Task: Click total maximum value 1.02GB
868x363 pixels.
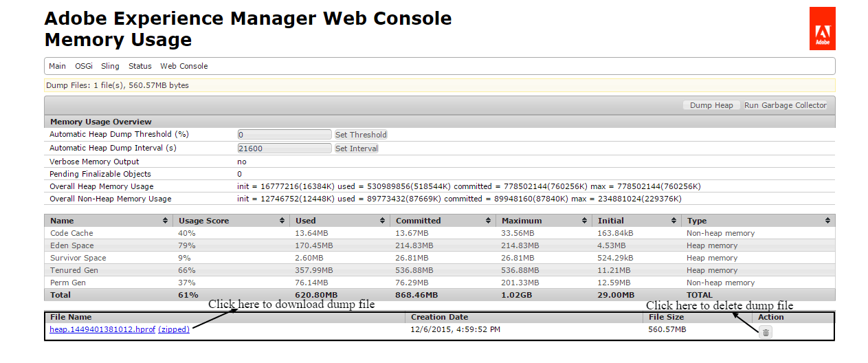Action: [518, 295]
